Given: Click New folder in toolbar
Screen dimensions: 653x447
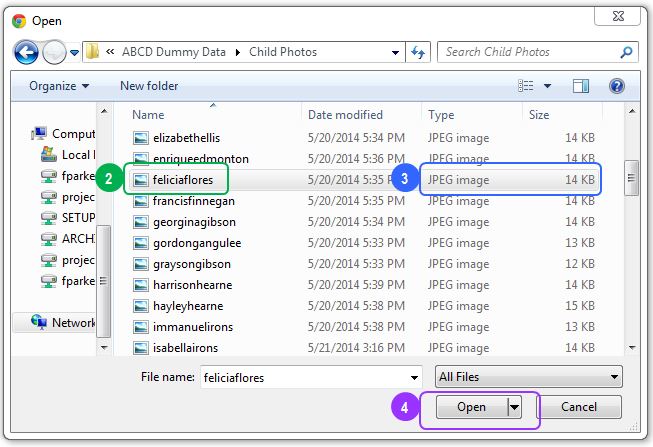Looking at the screenshot, I should pos(149,86).
